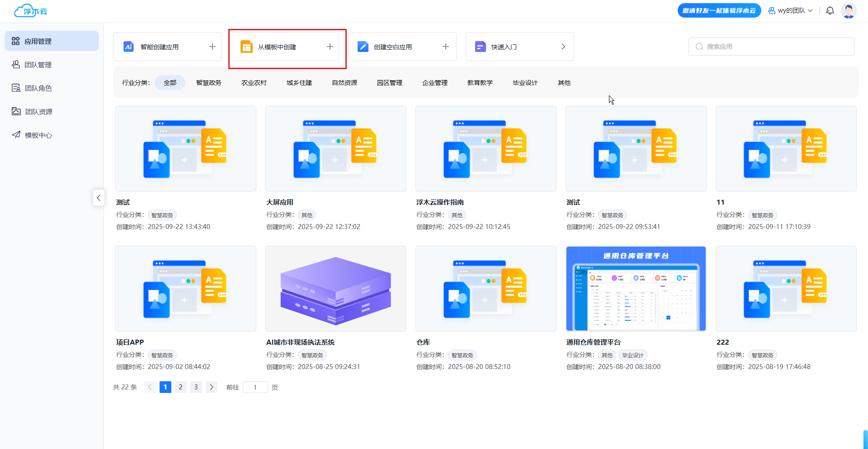
Task: Go to page 2 of apps
Action: [180, 387]
